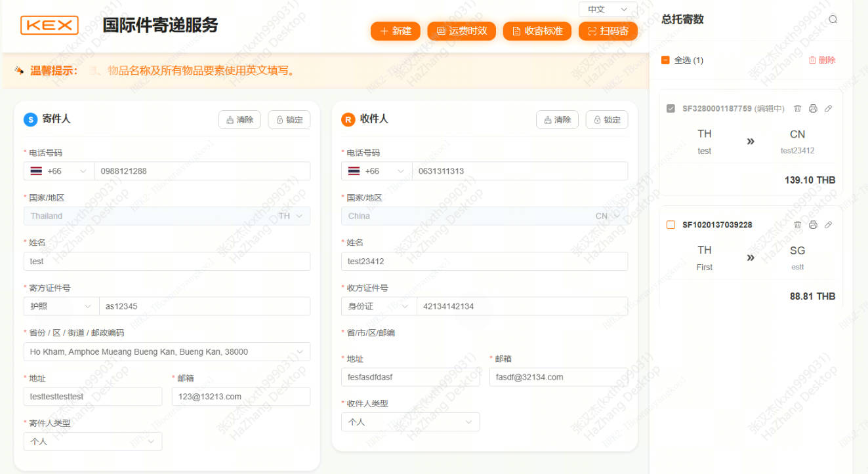
Task: Click print icon for SF3280001187759
Action: coord(813,109)
